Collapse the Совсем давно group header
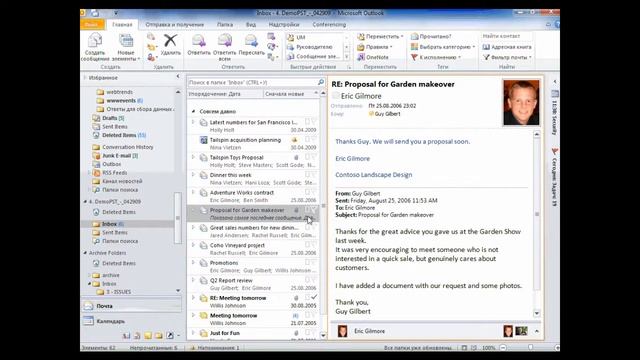 point(193,111)
